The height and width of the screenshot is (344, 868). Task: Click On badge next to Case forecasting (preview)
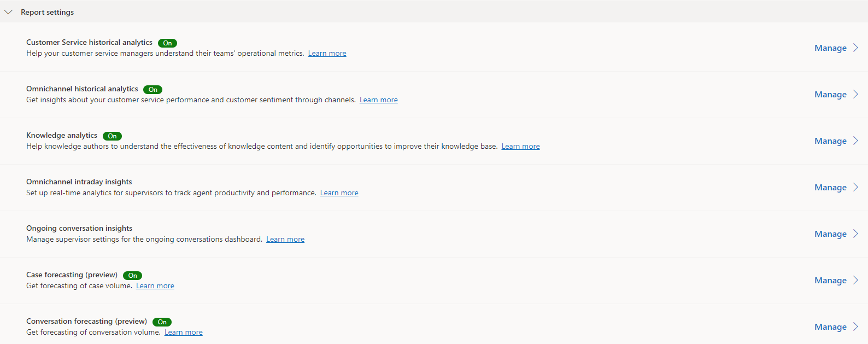132,276
